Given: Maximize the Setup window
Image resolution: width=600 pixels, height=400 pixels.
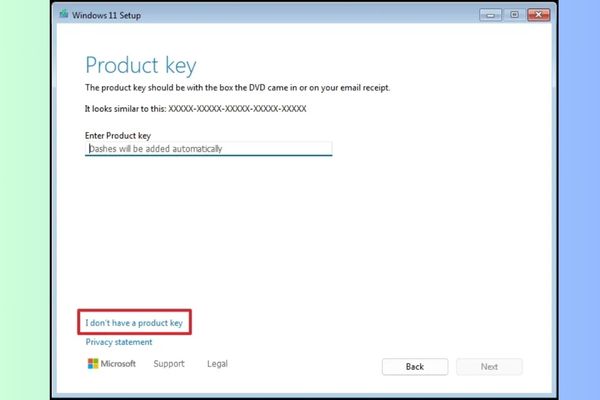Looking at the screenshot, I should (x=514, y=15).
